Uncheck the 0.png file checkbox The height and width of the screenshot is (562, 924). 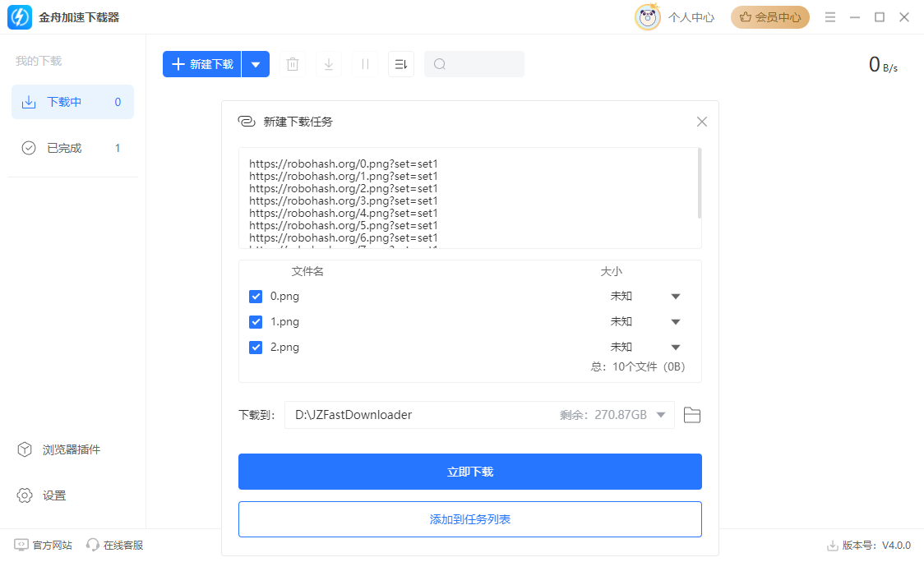(x=256, y=296)
